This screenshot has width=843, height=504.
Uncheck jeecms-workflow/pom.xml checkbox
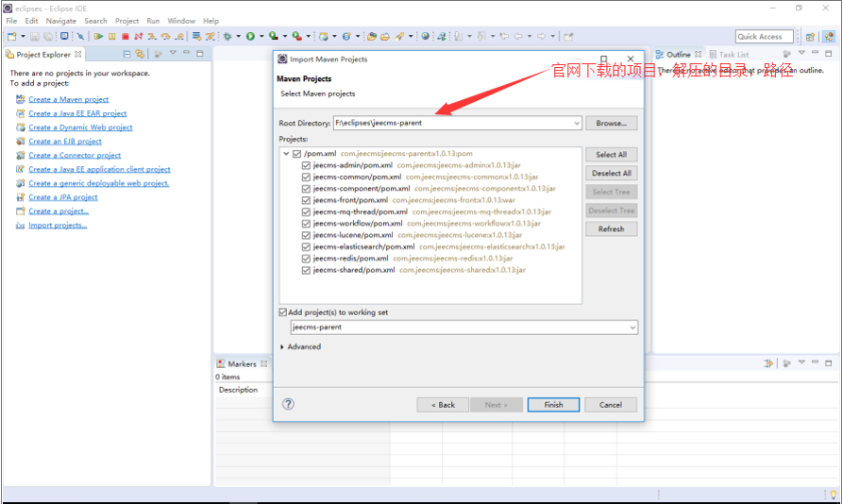click(x=306, y=224)
